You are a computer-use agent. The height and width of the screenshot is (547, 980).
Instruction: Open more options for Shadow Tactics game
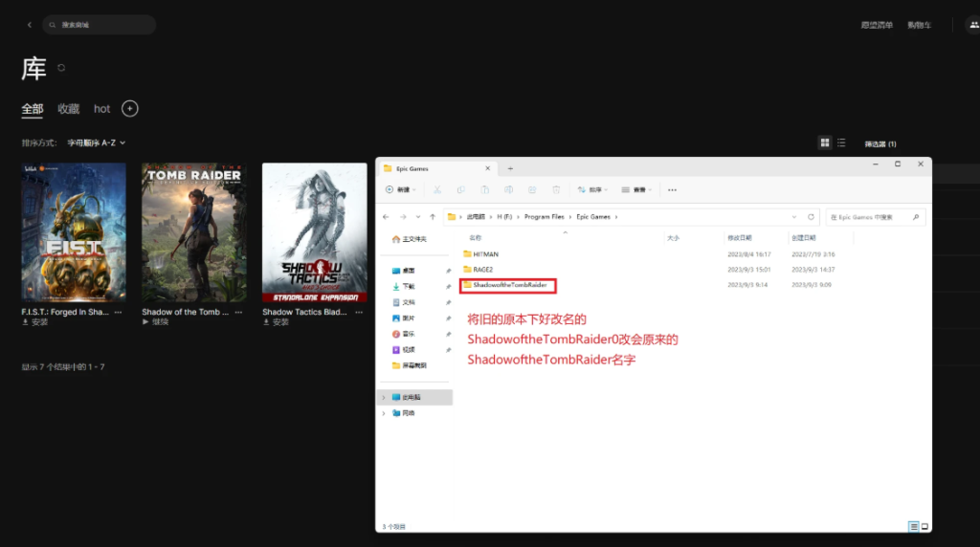click(x=359, y=312)
